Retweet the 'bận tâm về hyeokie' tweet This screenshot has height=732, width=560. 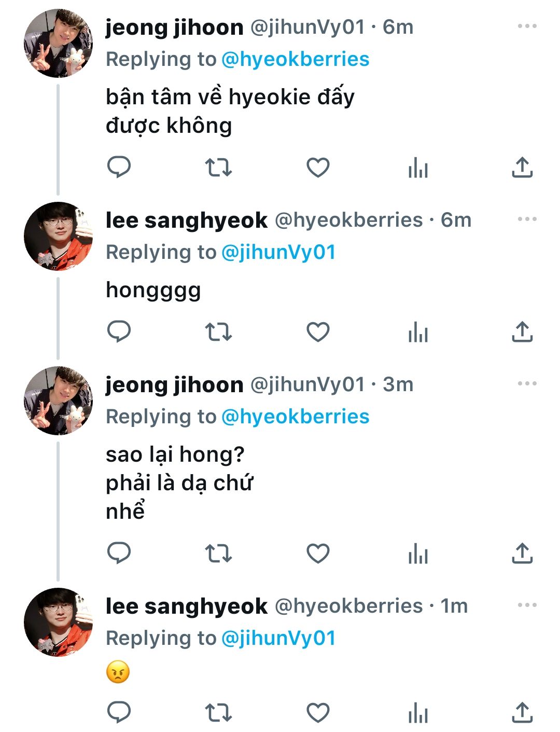(218, 168)
